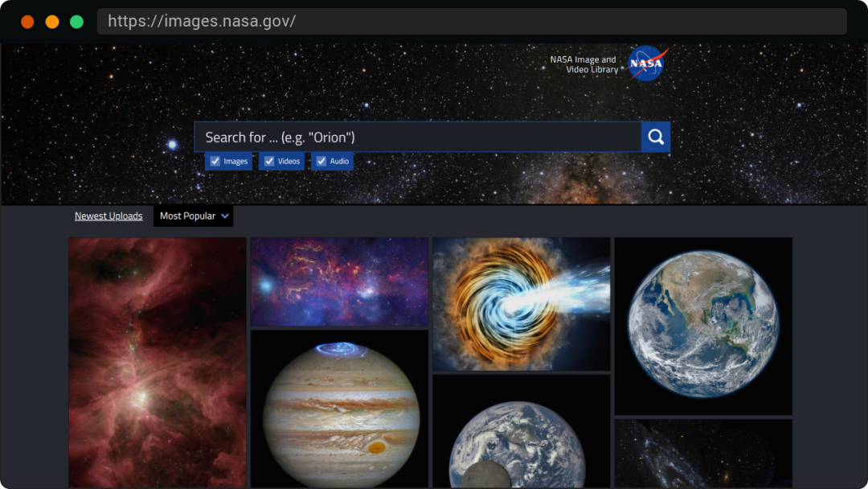Uncheck the Images filter checkbox

coord(215,161)
